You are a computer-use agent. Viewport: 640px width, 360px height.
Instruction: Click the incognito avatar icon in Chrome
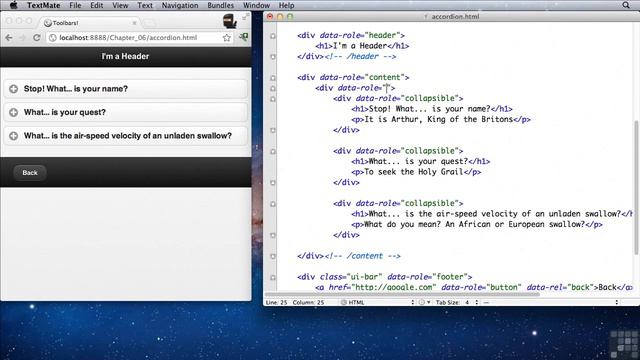click(x=230, y=21)
